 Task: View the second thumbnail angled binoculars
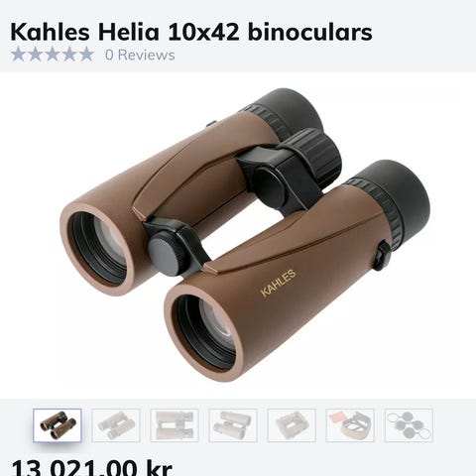pos(116,425)
